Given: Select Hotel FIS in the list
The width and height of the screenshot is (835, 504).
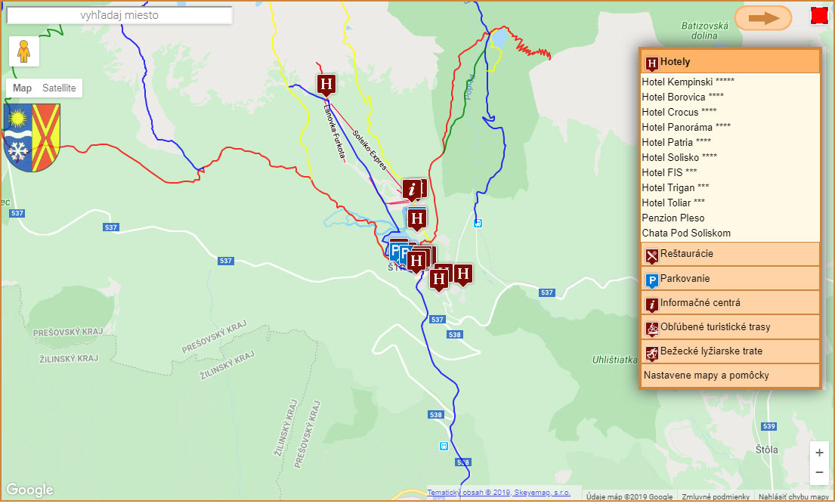Looking at the screenshot, I should tap(670, 172).
